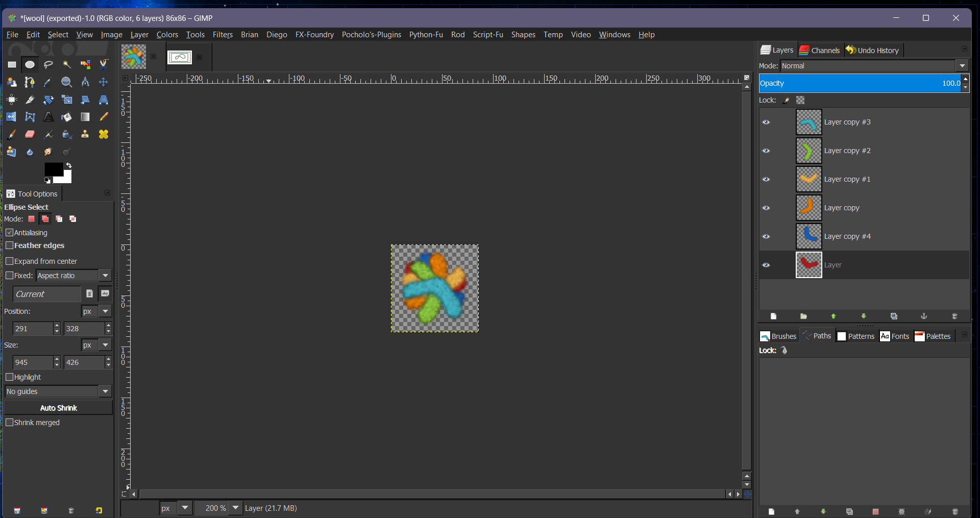Select the Paintbrush tool
Viewport: 980px width, 518px height.
pyautogui.click(x=12, y=134)
